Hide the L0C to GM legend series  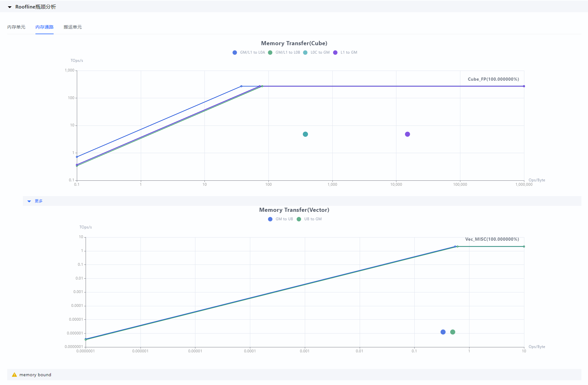[x=316, y=52]
